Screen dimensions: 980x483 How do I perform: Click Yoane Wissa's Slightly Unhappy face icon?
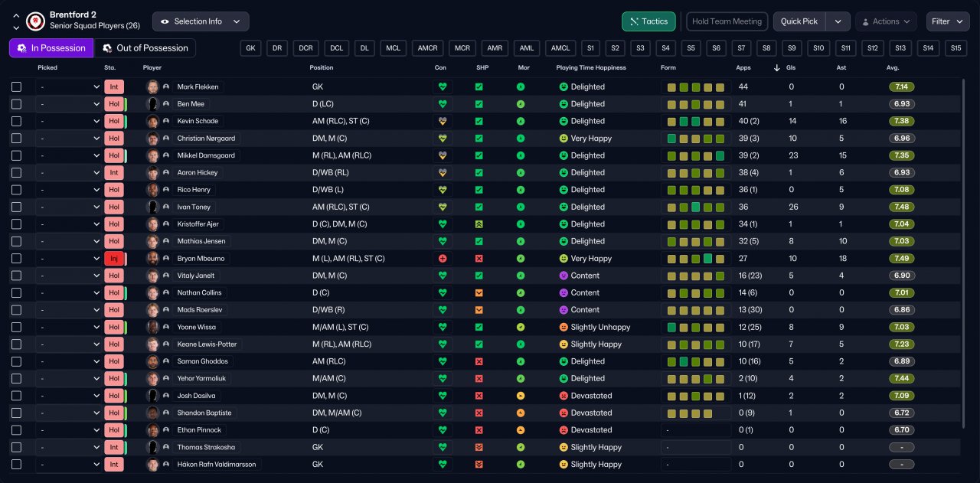pos(563,328)
